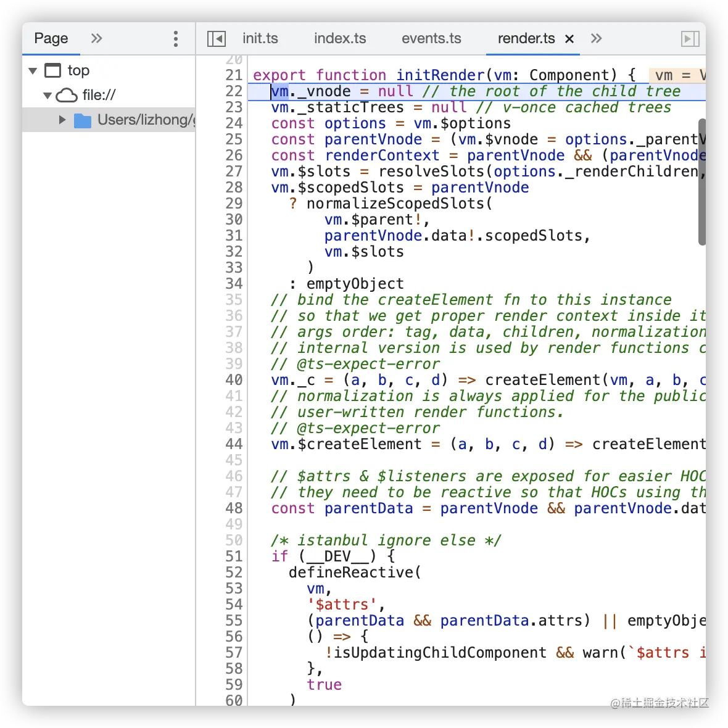Click 'normalizeScopedSlots(' on line 29
Image resolution: width=728 pixels, height=728 pixels.
pos(399,204)
